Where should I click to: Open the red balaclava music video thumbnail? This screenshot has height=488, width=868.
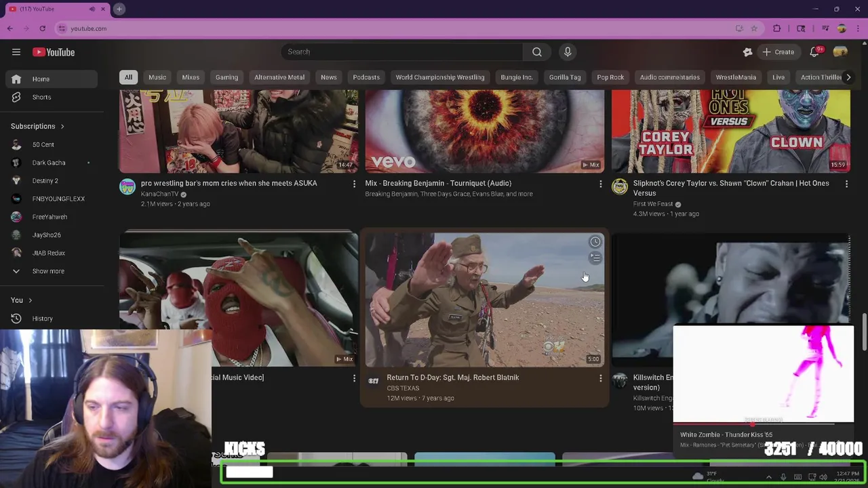click(x=239, y=300)
